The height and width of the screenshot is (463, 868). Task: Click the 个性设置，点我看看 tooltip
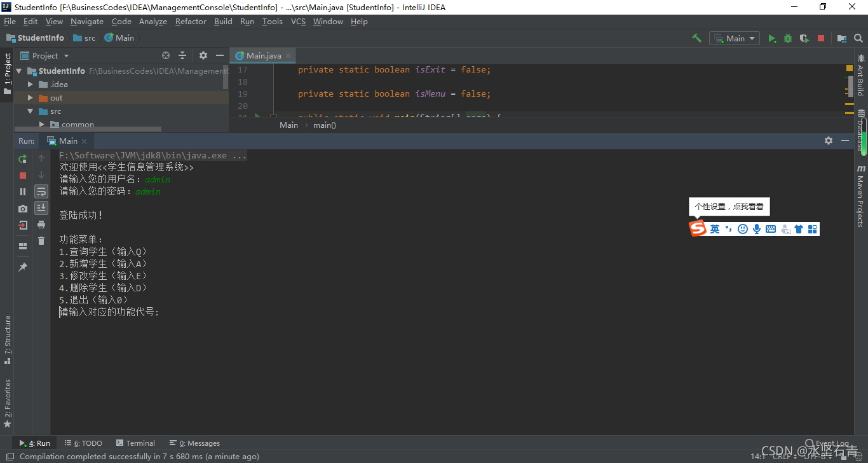click(729, 207)
